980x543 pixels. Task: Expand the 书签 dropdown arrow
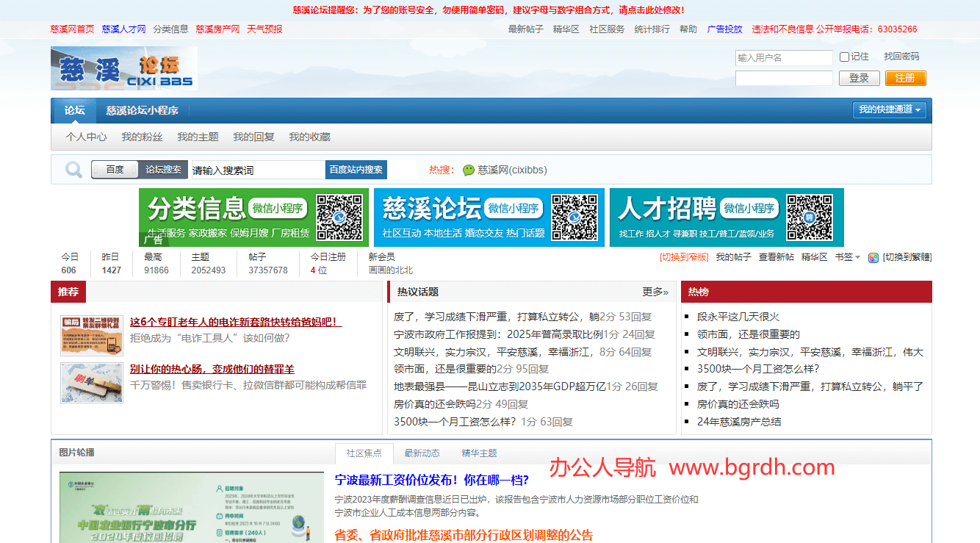(x=857, y=257)
